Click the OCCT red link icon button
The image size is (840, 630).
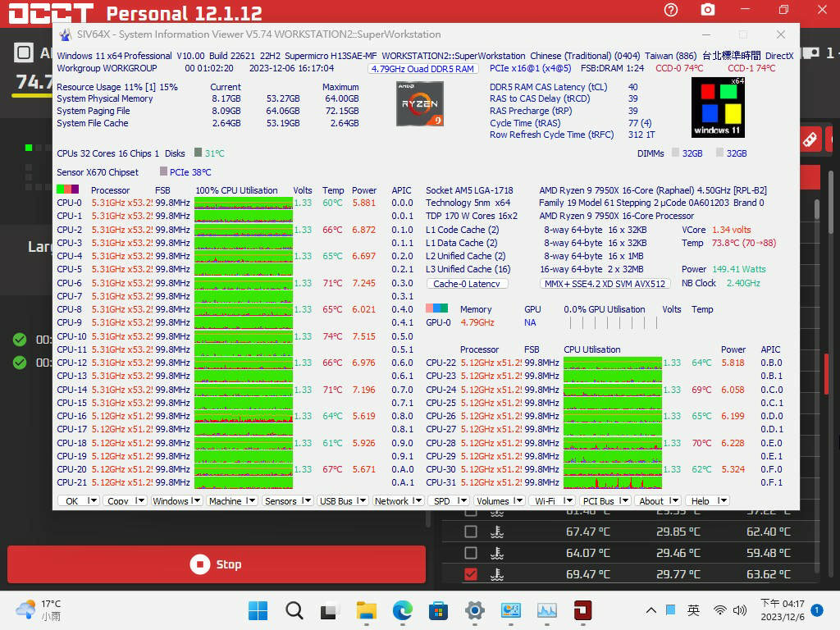(810, 139)
